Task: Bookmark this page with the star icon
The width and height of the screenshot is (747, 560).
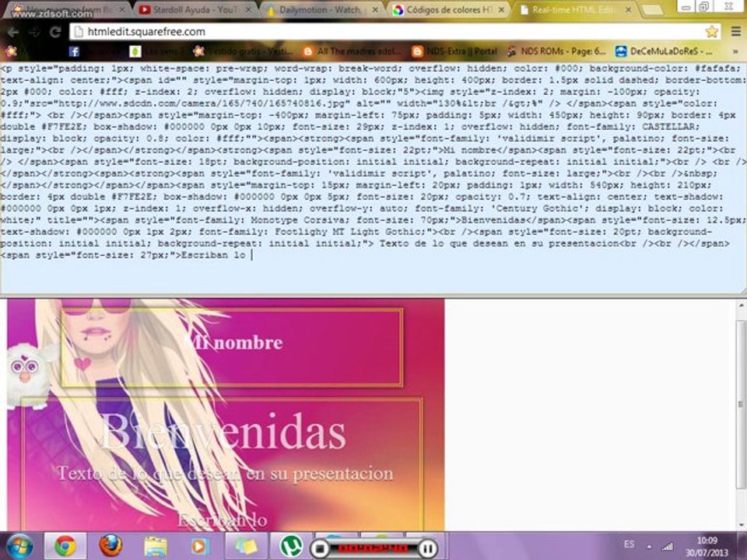Action: tap(712, 32)
